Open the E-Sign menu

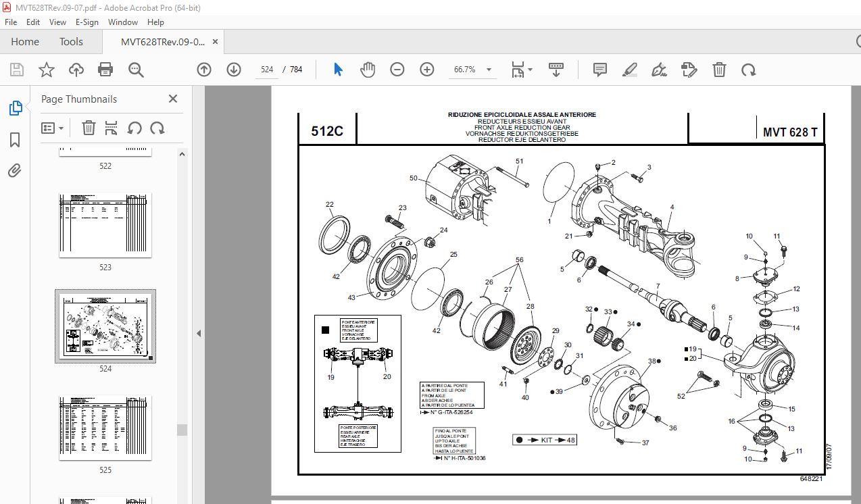pos(87,22)
